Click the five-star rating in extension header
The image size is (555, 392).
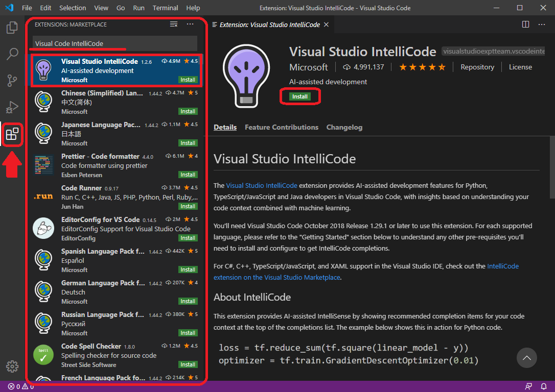[422, 67]
